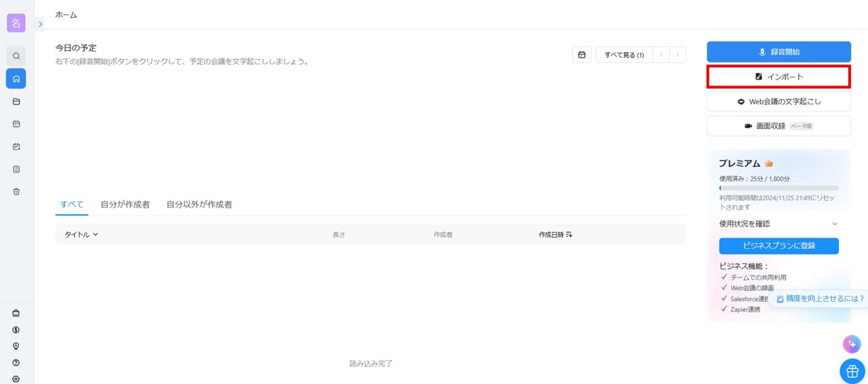Click the 作成者 column header
This screenshot has width=868, height=384.
443,235
